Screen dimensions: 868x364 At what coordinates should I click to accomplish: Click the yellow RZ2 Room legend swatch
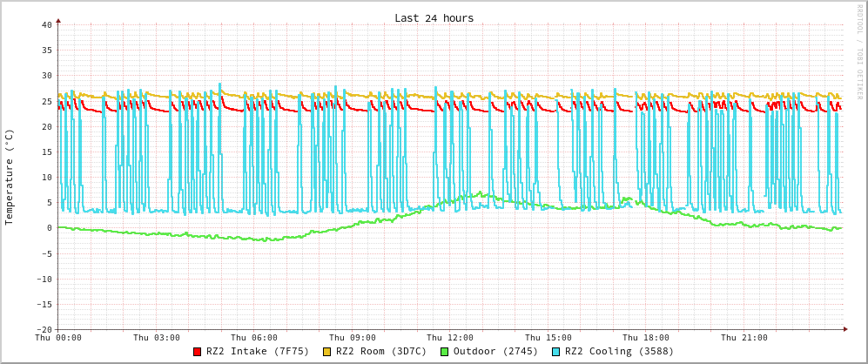coord(326,351)
